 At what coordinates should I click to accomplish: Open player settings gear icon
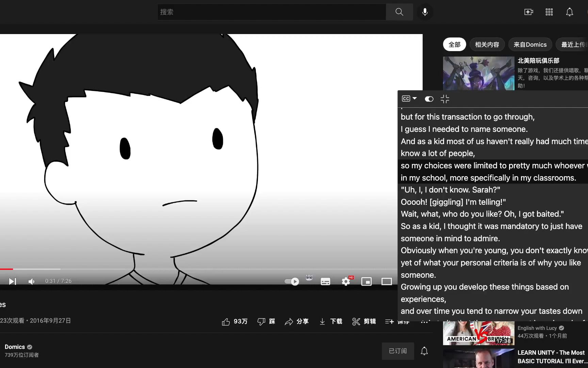click(x=346, y=281)
